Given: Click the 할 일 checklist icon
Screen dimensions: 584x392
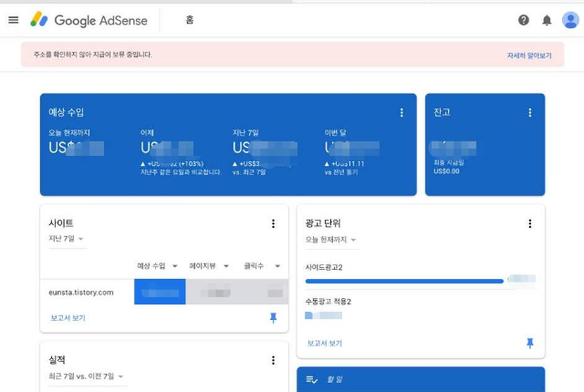Looking at the screenshot, I should (x=311, y=380).
